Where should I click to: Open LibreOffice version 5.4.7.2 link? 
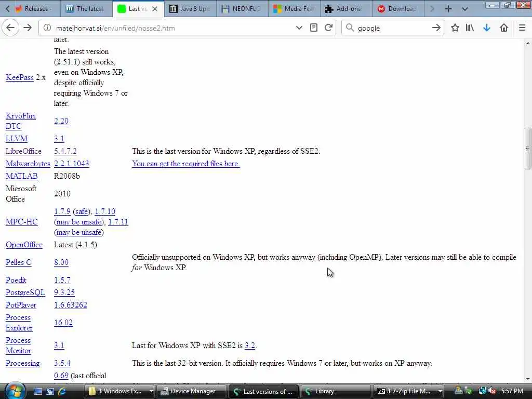(x=65, y=151)
